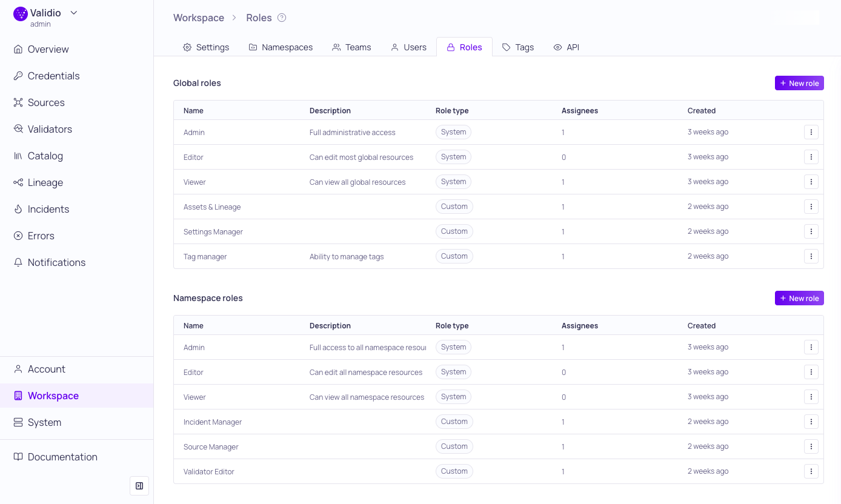The image size is (841, 504).
Task: Open the actions menu for global Viewer role
Action: [x=811, y=182]
